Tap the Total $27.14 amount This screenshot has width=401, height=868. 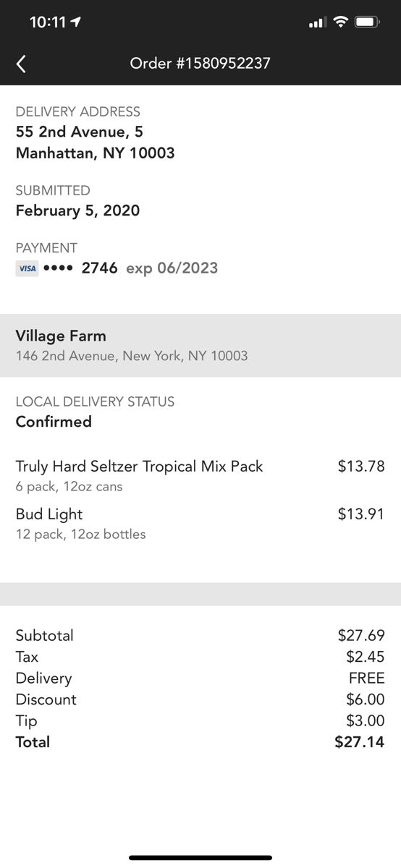(360, 742)
